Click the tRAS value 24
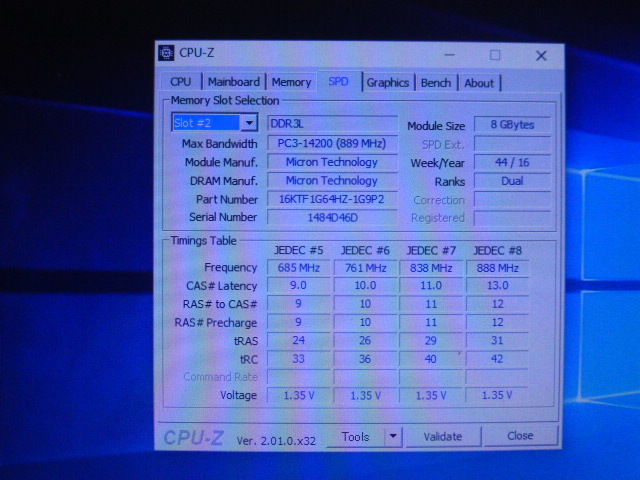The image size is (640, 480). [x=298, y=340]
